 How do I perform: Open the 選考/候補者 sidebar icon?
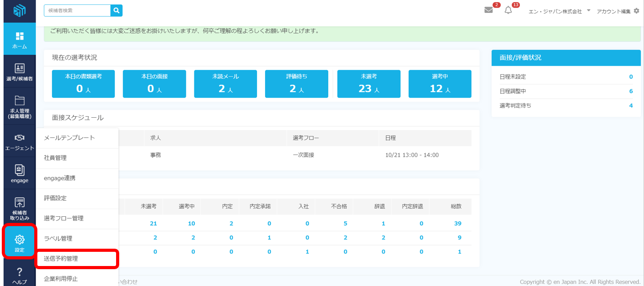tap(20, 68)
